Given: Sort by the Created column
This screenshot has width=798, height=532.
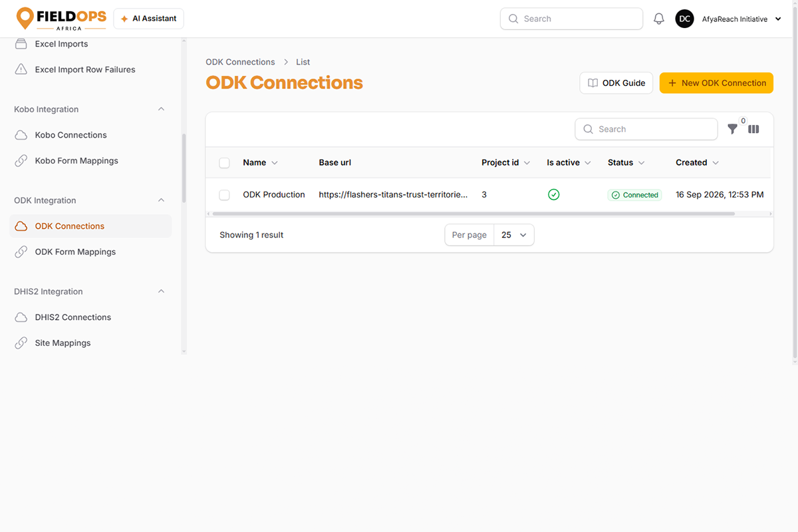Looking at the screenshot, I should (697, 162).
